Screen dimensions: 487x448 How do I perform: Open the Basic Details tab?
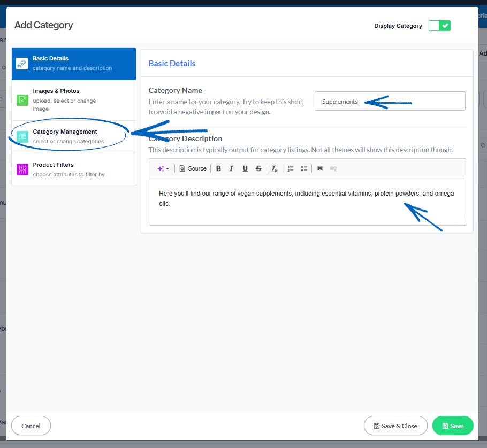(x=74, y=64)
